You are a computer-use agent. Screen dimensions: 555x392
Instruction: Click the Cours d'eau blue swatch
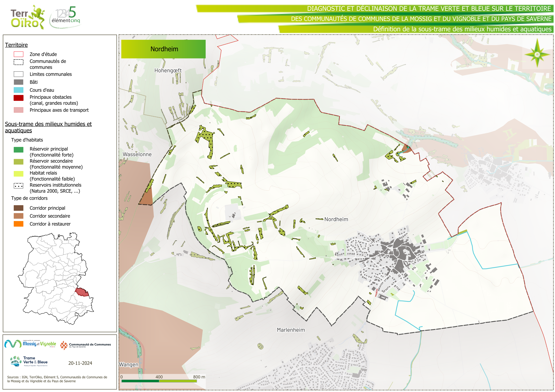pyautogui.click(x=19, y=90)
